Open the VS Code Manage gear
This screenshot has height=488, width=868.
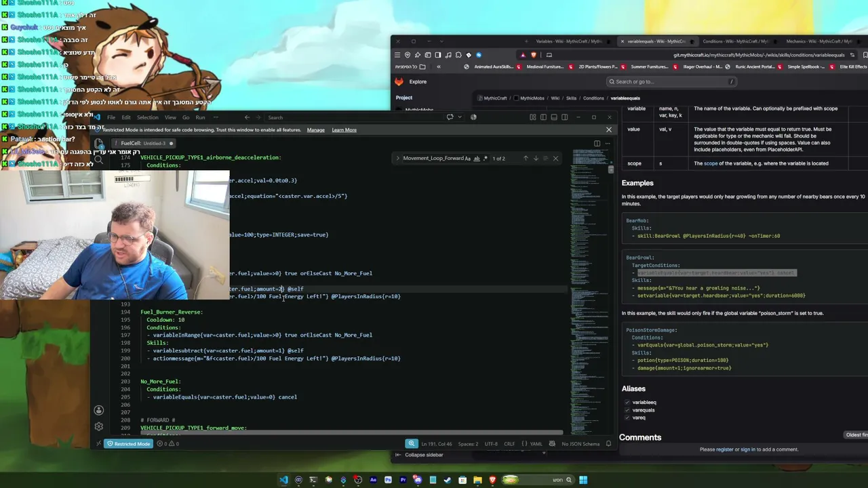coord(99,426)
